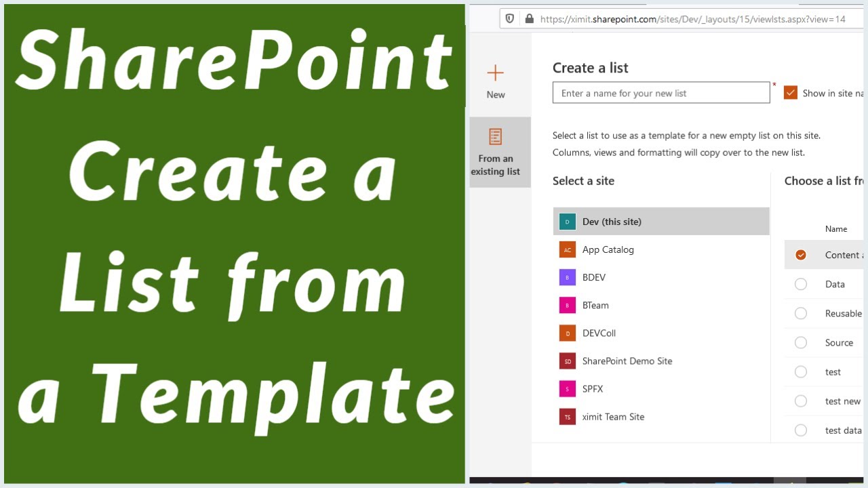Select the Data list radio button
The image size is (868, 488).
[x=801, y=284]
